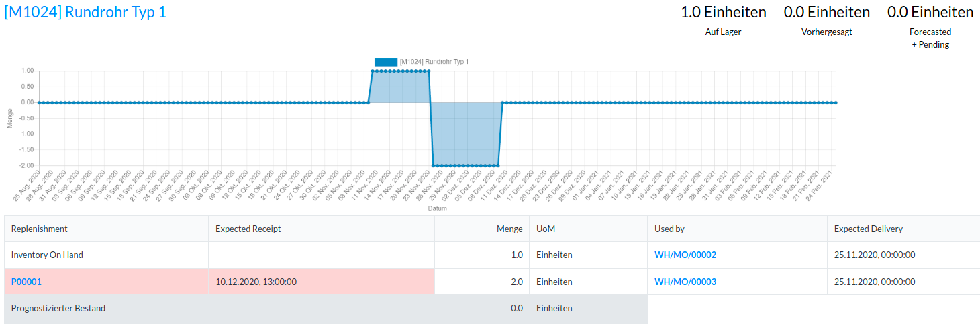Viewport: 980px width, 324px height.
Task: Click the chart's vertical Menge axis title
Action: point(10,118)
